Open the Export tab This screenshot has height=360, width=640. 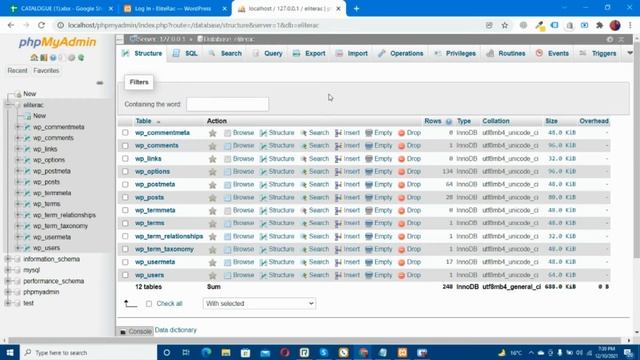pyautogui.click(x=309, y=53)
